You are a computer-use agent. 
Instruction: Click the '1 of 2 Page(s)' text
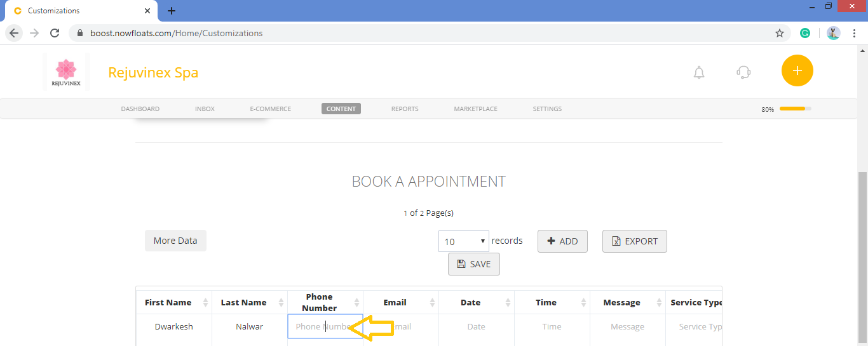point(429,213)
